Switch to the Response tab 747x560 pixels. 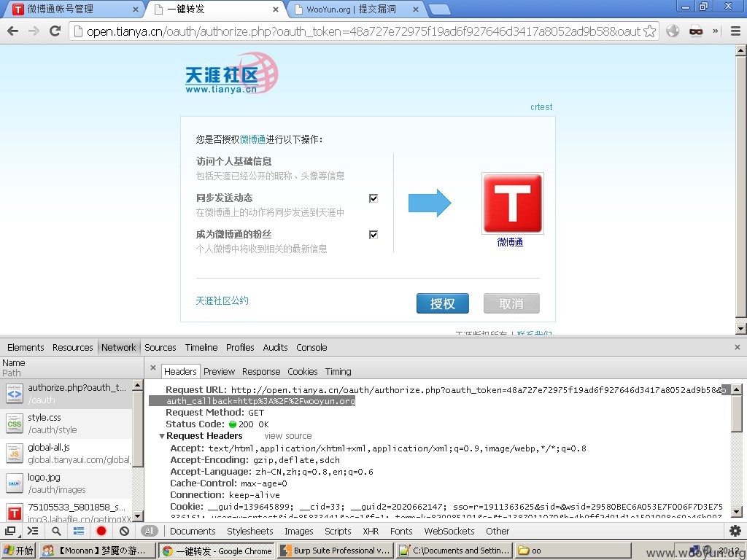(261, 371)
